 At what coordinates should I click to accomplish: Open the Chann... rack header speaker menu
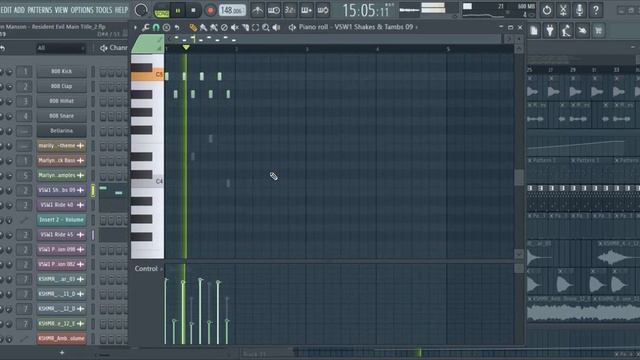coord(103,48)
